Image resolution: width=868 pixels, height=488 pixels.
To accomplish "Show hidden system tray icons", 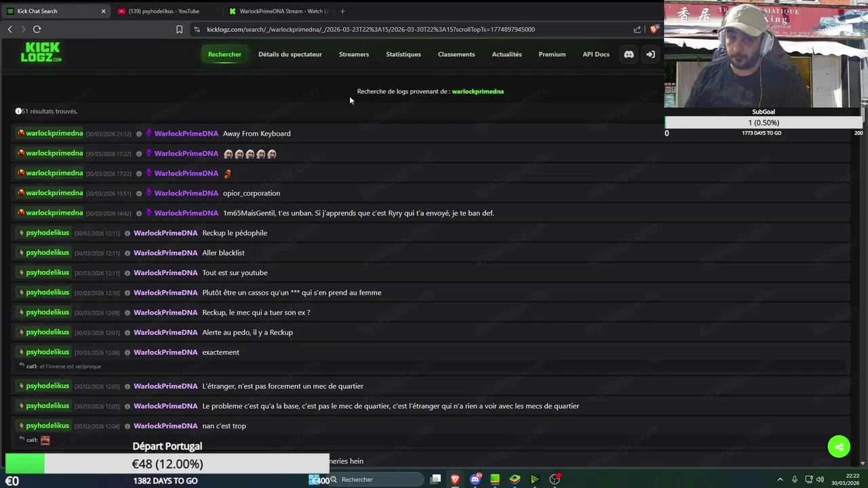I will tap(780, 480).
